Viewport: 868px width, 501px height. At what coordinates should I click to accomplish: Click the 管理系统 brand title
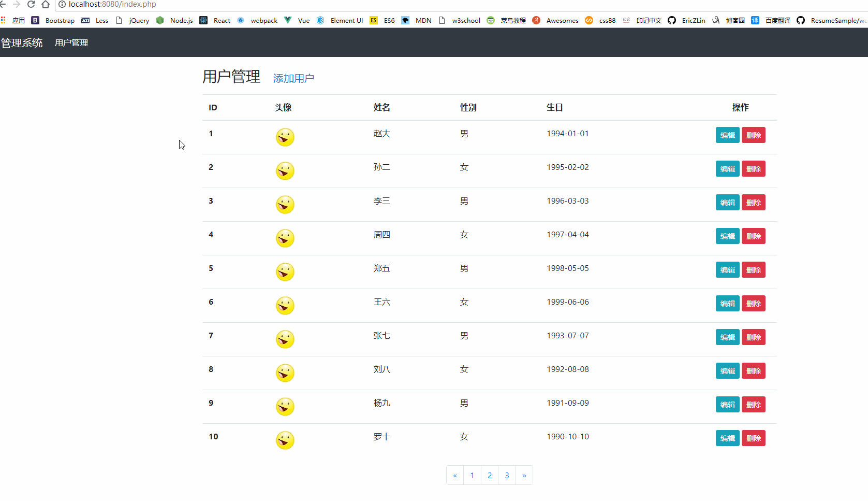[x=22, y=42]
